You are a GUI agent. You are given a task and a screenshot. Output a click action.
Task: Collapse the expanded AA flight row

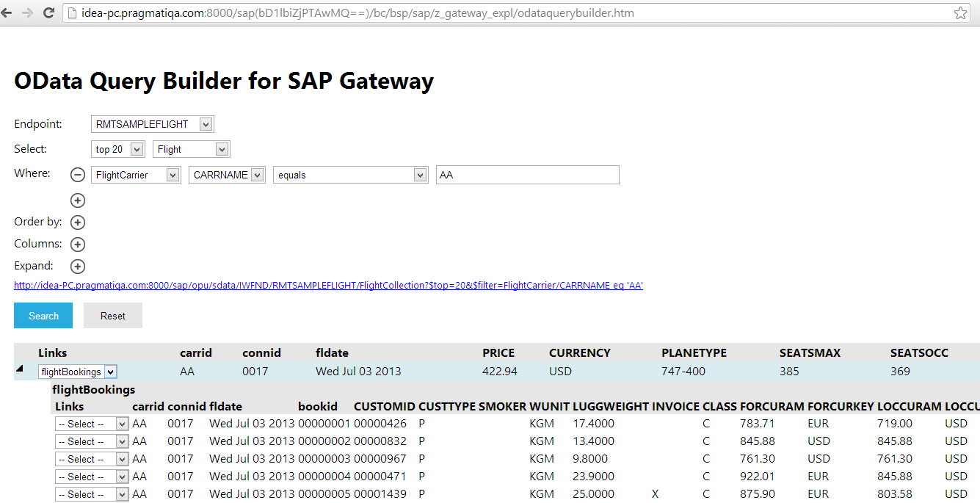click(x=19, y=368)
